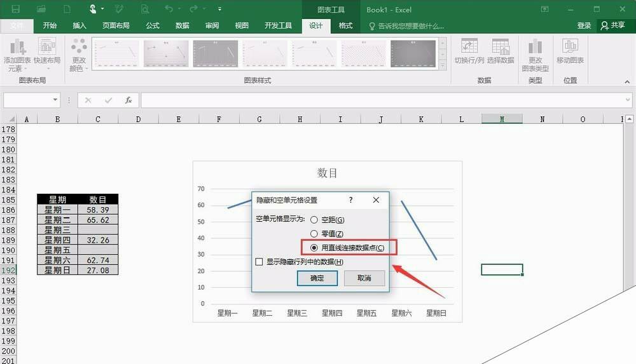Switch to the 开始 Home tab

pos(50,25)
